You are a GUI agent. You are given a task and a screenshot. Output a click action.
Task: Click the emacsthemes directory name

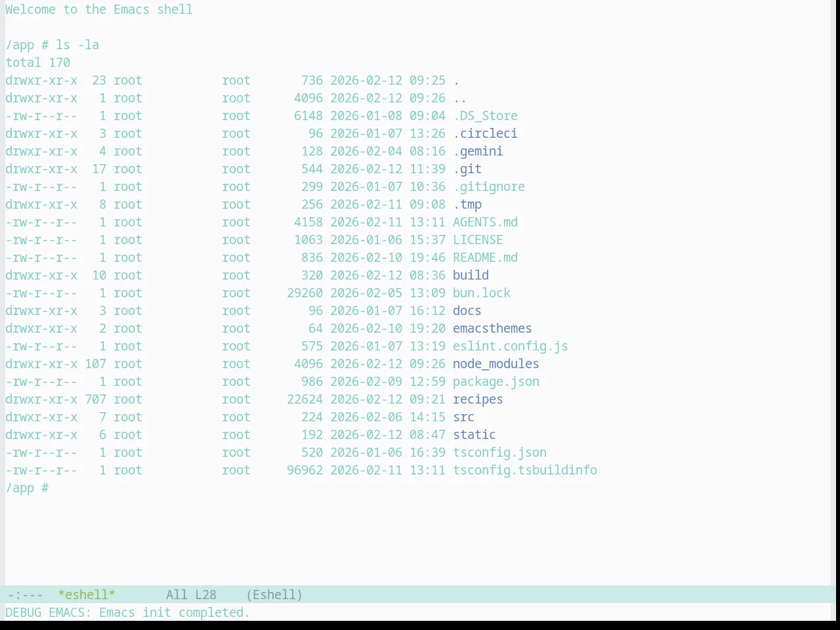pyautogui.click(x=492, y=329)
